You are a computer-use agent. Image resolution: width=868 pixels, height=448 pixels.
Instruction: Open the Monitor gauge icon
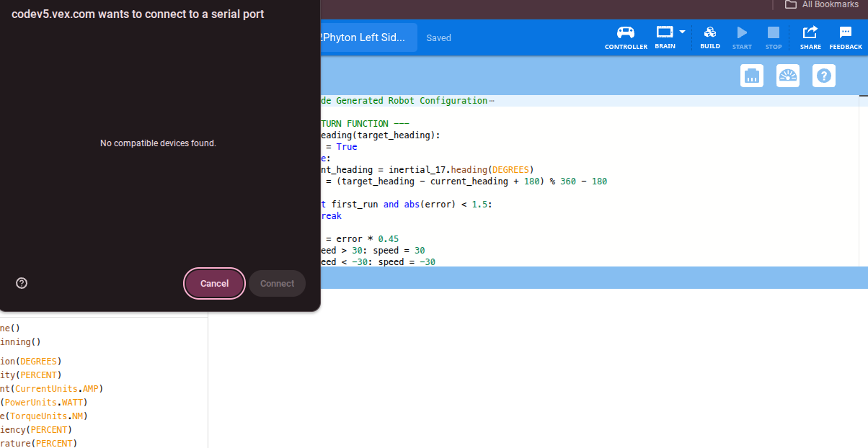[x=788, y=76]
